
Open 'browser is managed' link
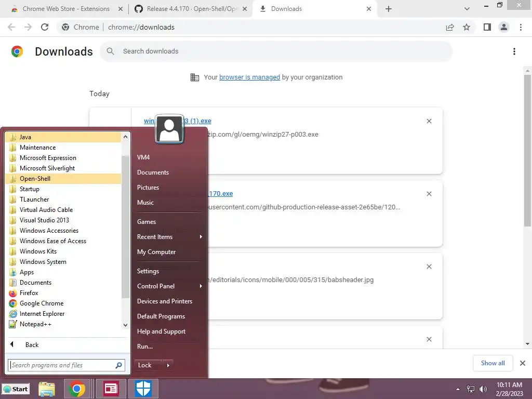(249, 77)
